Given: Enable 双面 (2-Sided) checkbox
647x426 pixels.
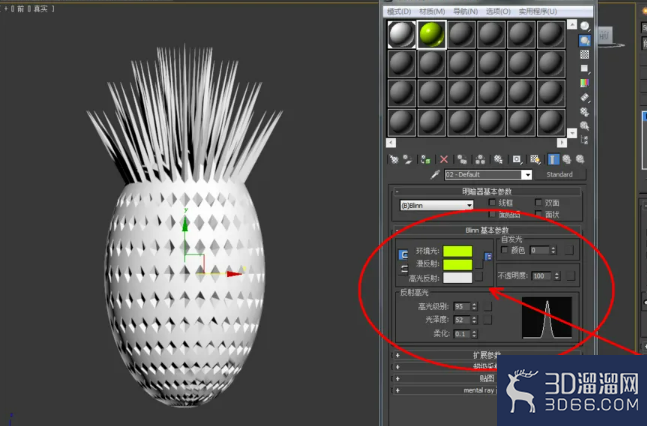Looking at the screenshot, I should click(538, 202).
